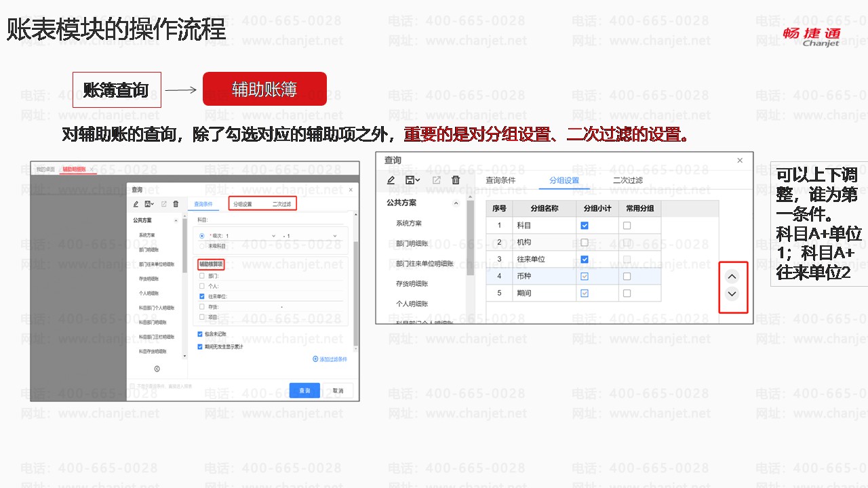The width and height of the screenshot is (868, 488).
Task: Click the save scheme icon in left query dialog
Action: click(149, 204)
